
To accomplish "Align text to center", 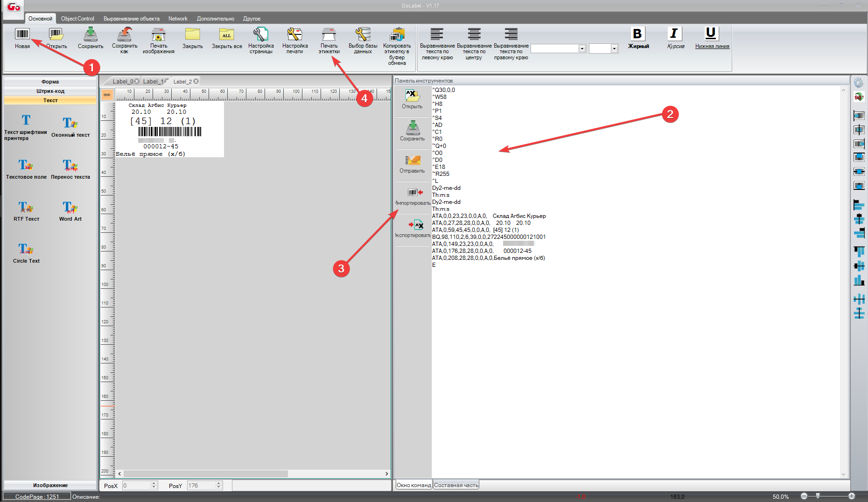I will pos(474,34).
